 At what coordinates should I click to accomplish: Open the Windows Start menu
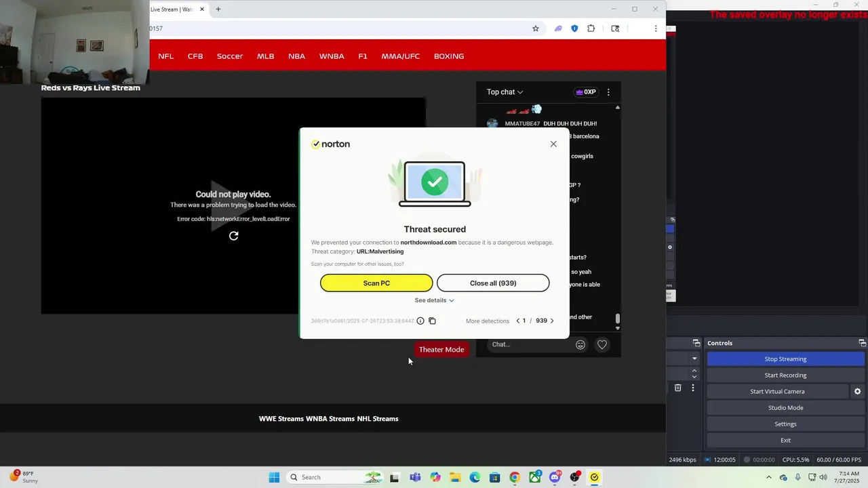(274, 477)
